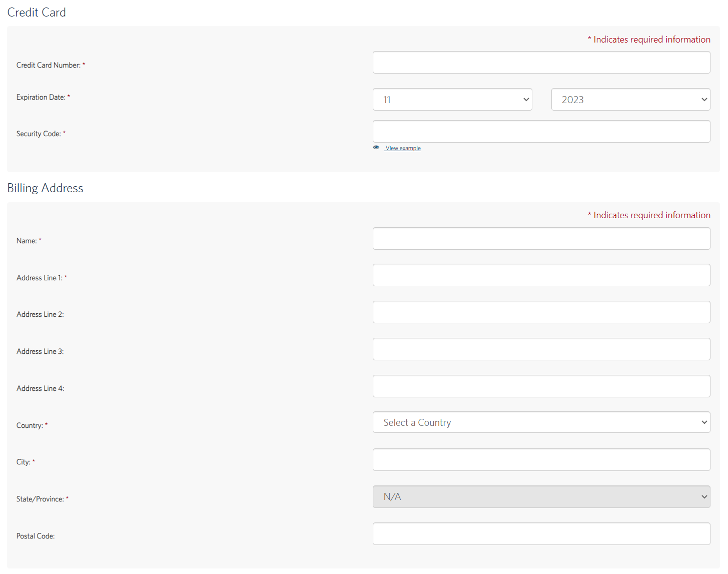Click the Credit Card Number label
This screenshot has width=728, height=574.
point(48,66)
